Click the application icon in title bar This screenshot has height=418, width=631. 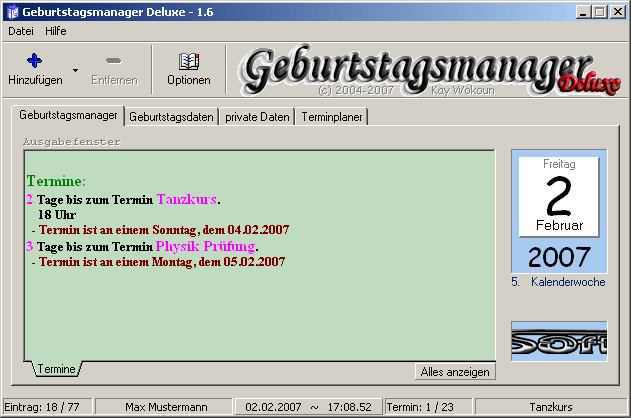tap(12, 12)
